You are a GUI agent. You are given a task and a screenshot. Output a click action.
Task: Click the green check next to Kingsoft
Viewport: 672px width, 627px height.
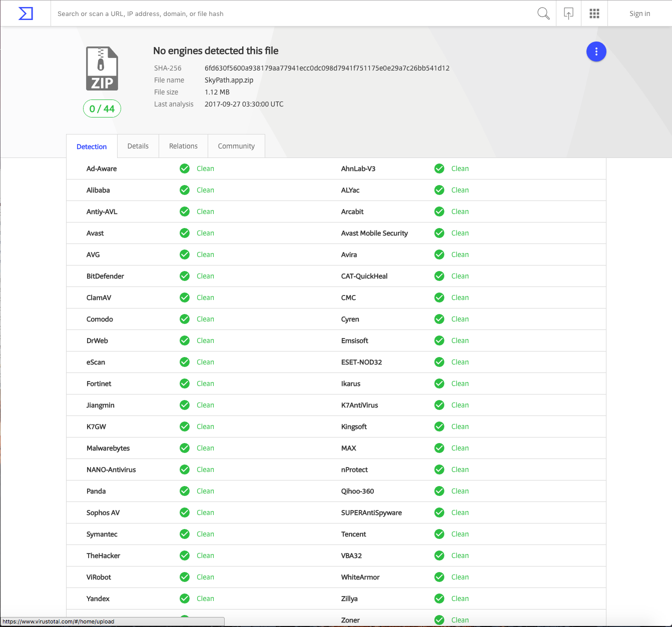(439, 426)
